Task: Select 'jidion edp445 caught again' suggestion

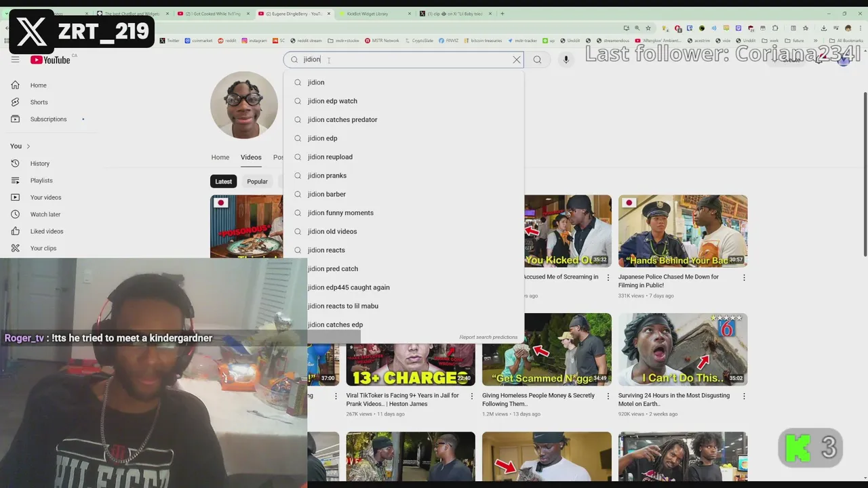Action: click(x=403, y=287)
